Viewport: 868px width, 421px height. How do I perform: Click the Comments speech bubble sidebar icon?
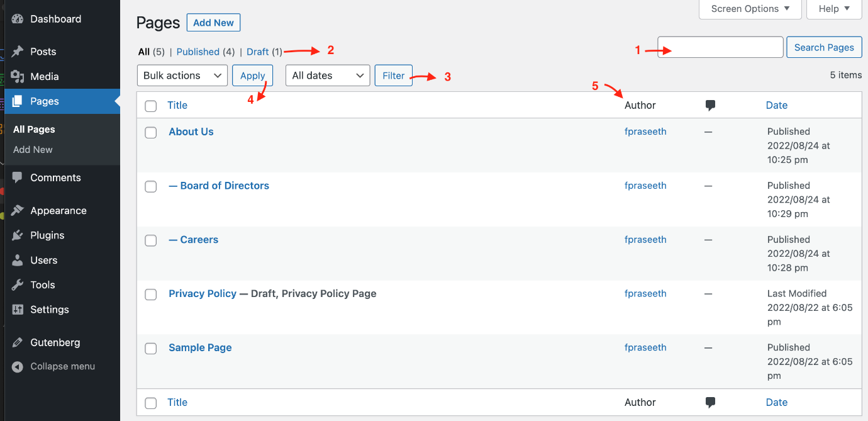pos(18,177)
